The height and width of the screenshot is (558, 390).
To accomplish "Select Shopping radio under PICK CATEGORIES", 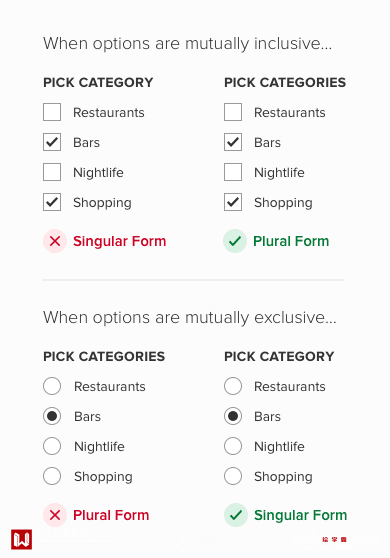I will tap(52, 476).
